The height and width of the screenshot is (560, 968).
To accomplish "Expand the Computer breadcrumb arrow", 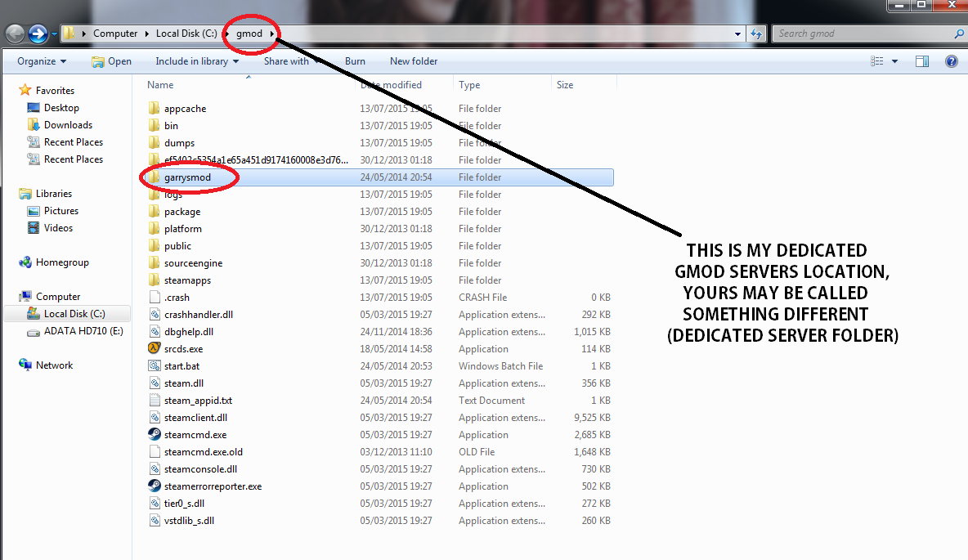I will coord(147,34).
